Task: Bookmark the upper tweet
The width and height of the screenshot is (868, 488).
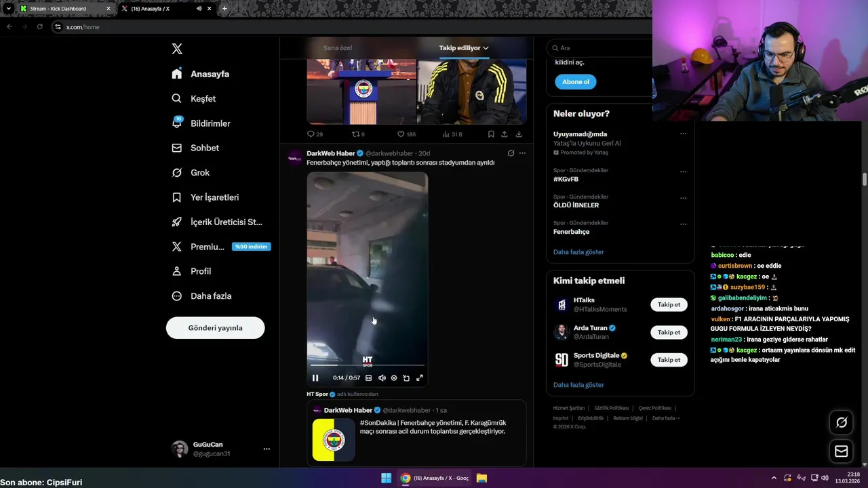Action: click(x=491, y=134)
